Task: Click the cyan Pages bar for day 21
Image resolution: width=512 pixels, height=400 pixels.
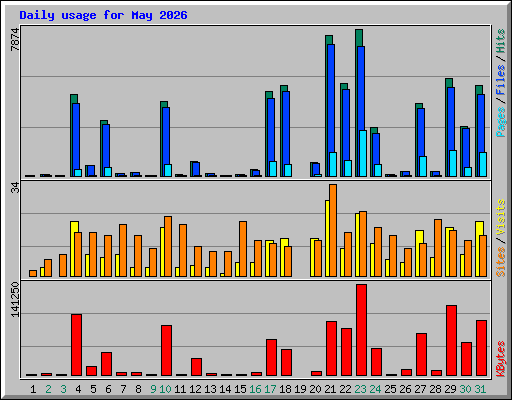Action: coord(333,164)
